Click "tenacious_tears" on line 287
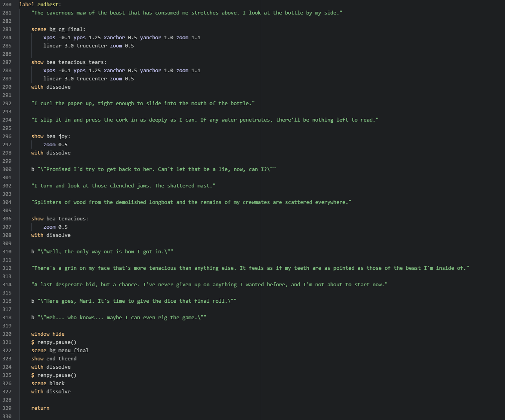This screenshot has height=420, width=505. click(82, 62)
